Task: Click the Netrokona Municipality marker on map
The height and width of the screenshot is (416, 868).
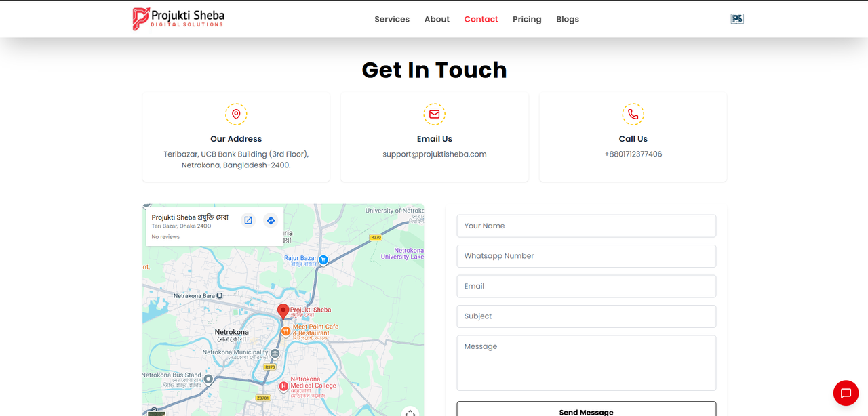Action: 275,354
